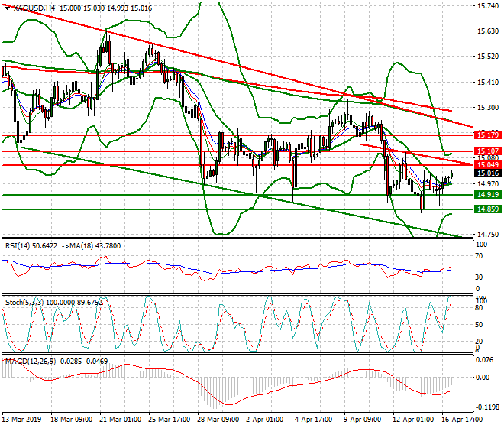This screenshot has width=504, height=428.
Task: Click the 9 Apr 09:00 time axis label
Action: tap(363, 420)
